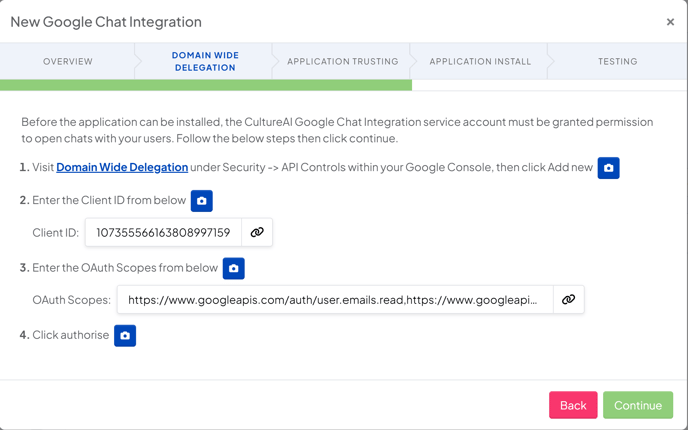
Task: Copy the Client ID with the link icon
Action: tap(257, 232)
